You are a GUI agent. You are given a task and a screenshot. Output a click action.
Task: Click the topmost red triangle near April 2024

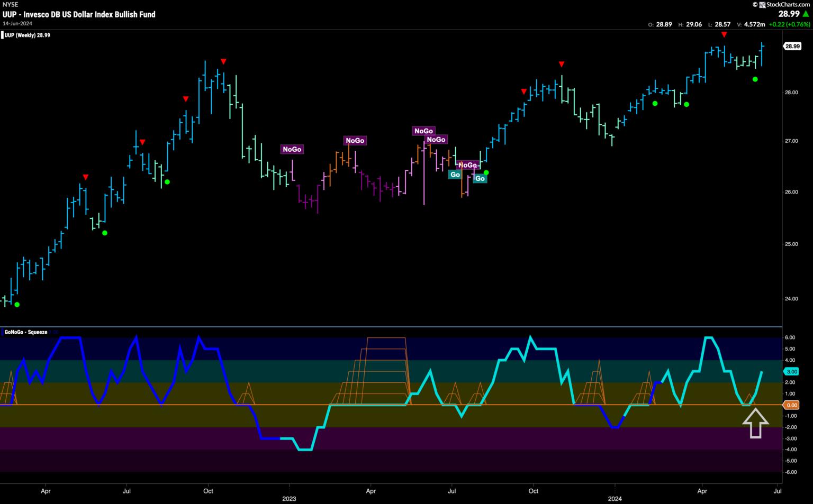click(724, 34)
